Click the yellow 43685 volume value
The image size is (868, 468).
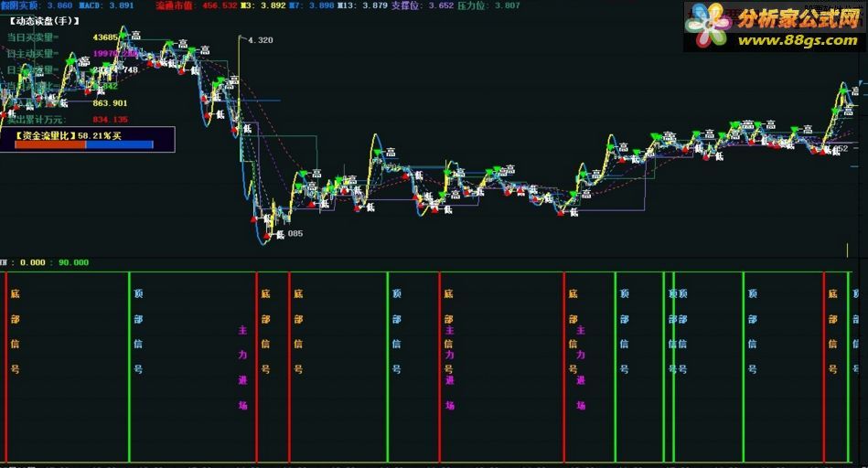105,37
